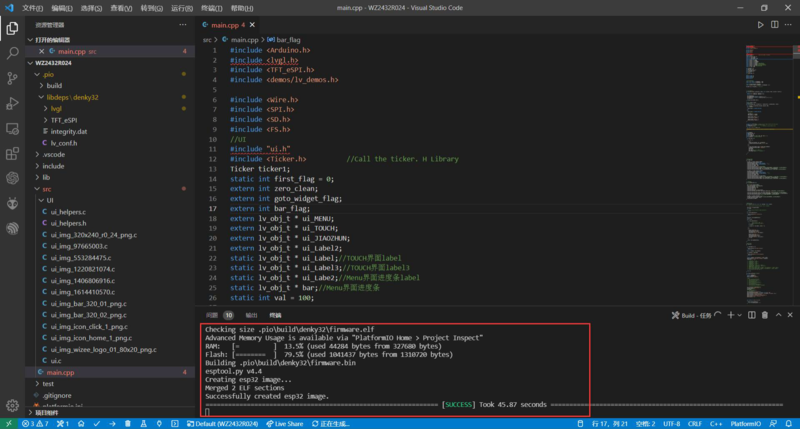This screenshot has height=429, width=800.
Task: Open the Remote Explorer view
Action: [12, 129]
